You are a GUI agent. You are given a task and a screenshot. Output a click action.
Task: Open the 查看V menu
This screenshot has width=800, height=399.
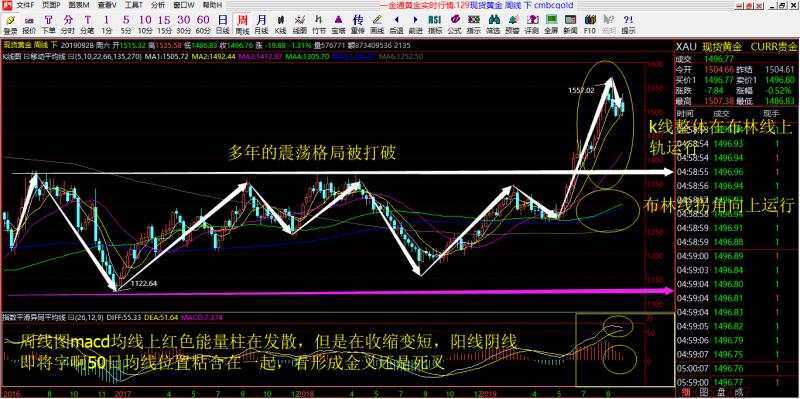tap(106, 5)
